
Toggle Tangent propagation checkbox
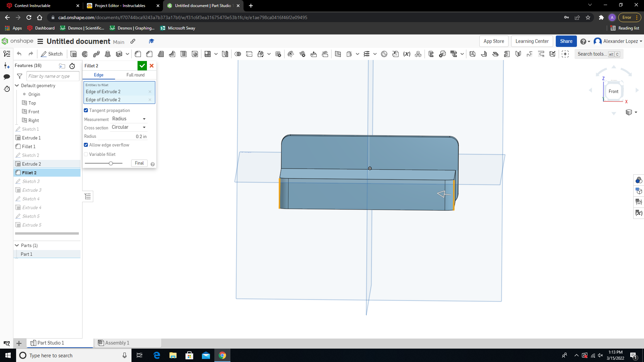[86, 110]
